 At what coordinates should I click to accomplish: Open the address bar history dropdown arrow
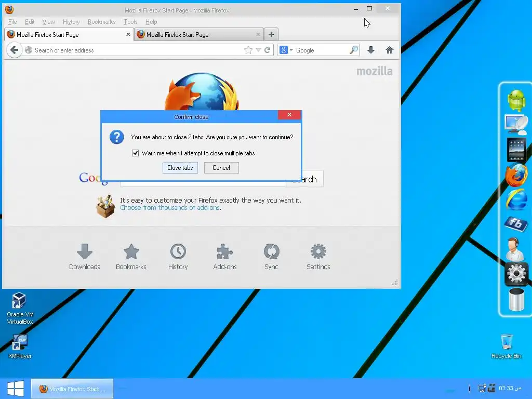[x=258, y=50]
